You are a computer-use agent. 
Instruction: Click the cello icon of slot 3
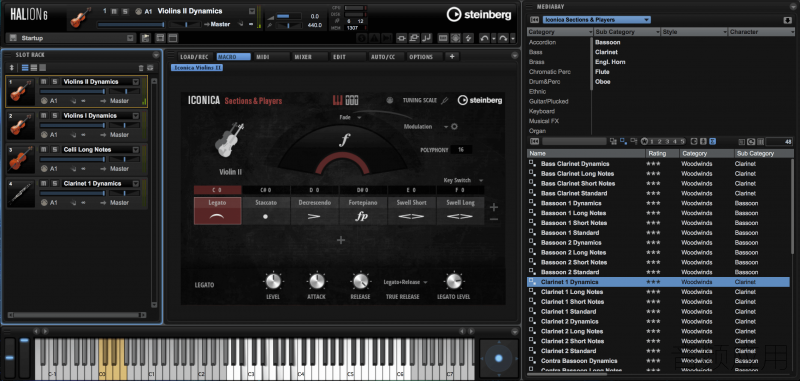[21, 160]
